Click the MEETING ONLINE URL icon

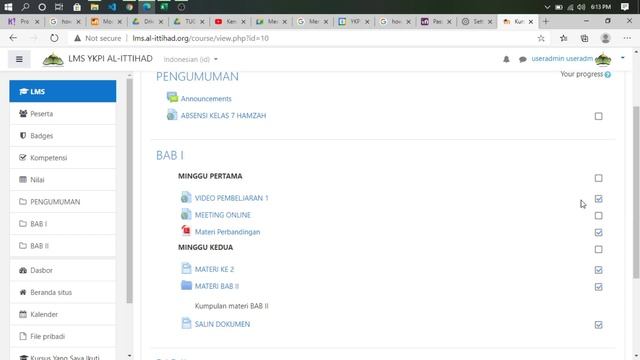pyautogui.click(x=186, y=214)
